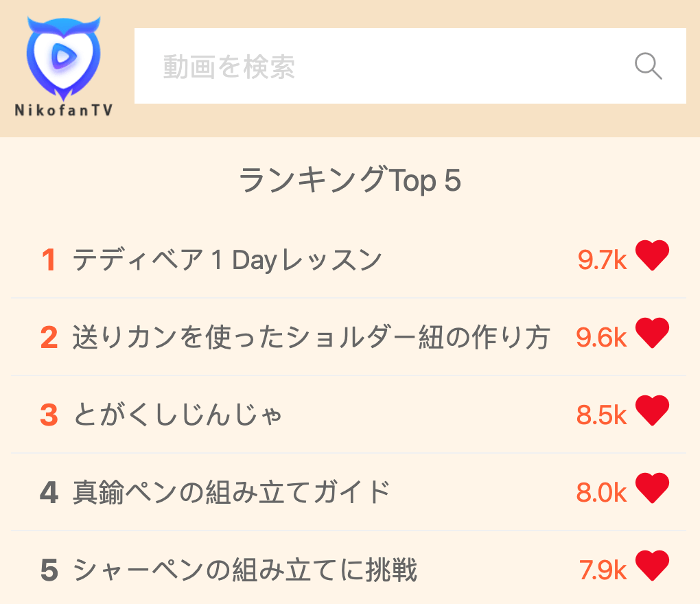Click the 8.0k like count

click(x=601, y=493)
